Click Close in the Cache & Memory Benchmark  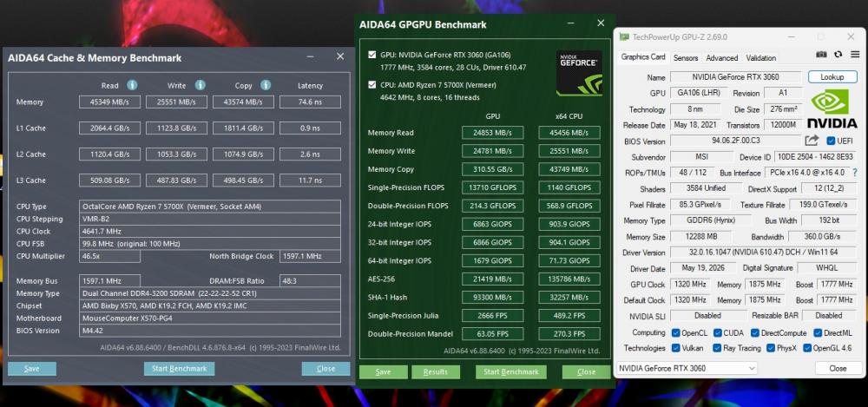pos(325,369)
